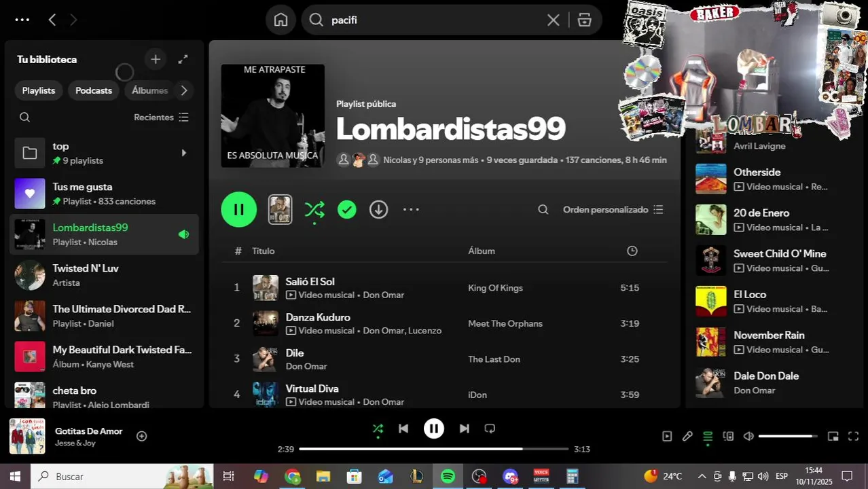Toggle the queue panel icon
This screenshot has width=868, height=489.
pyautogui.click(x=708, y=436)
